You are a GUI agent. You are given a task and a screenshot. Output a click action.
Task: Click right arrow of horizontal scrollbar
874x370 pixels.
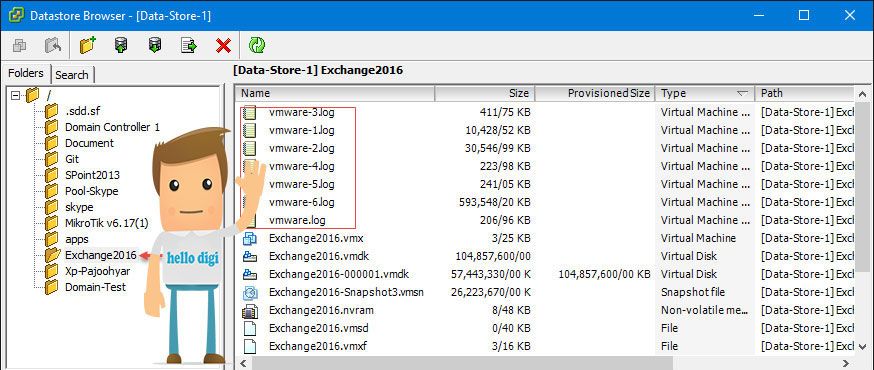[847, 363]
